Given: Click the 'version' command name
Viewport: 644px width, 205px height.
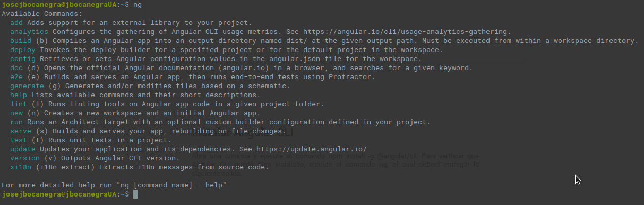Looking at the screenshot, I should pyautogui.click(x=25, y=158).
